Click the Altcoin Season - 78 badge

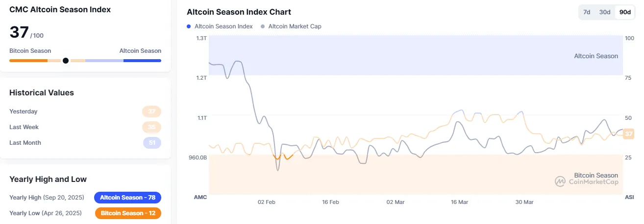tap(127, 198)
